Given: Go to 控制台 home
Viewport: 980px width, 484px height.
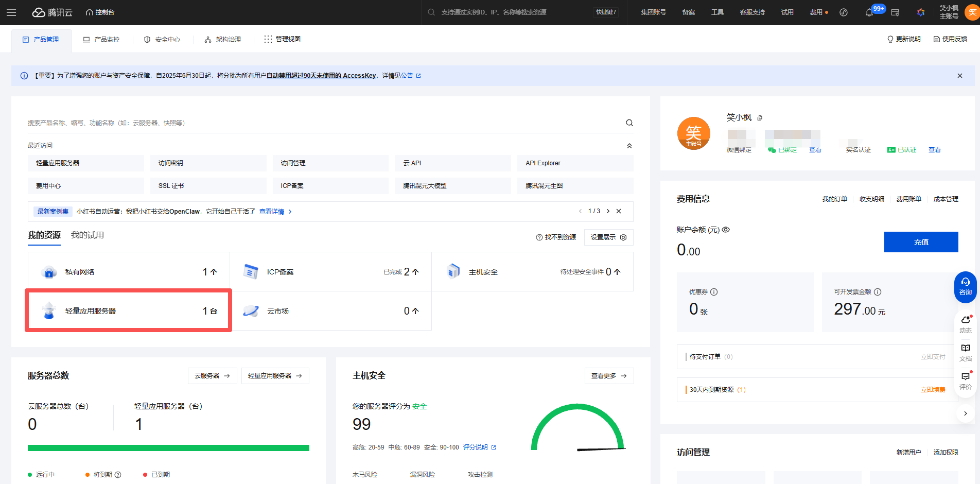Looking at the screenshot, I should (100, 12).
